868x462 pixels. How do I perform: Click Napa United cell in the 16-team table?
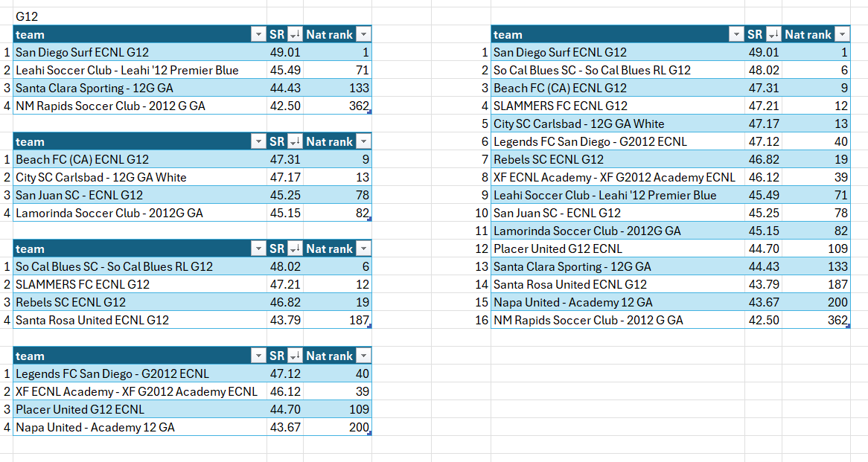(x=572, y=302)
